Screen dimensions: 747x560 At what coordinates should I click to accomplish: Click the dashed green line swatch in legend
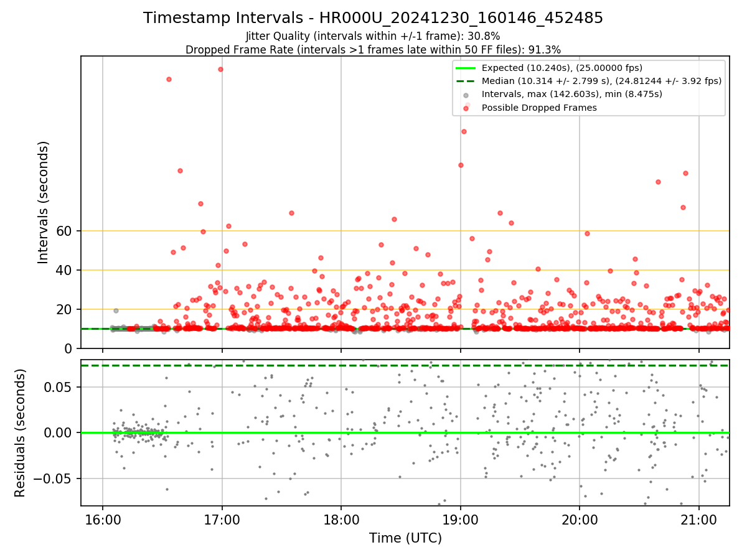(466, 82)
